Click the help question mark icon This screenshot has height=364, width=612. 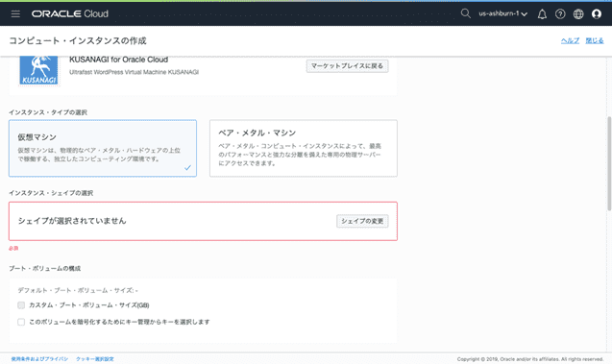point(560,14)
